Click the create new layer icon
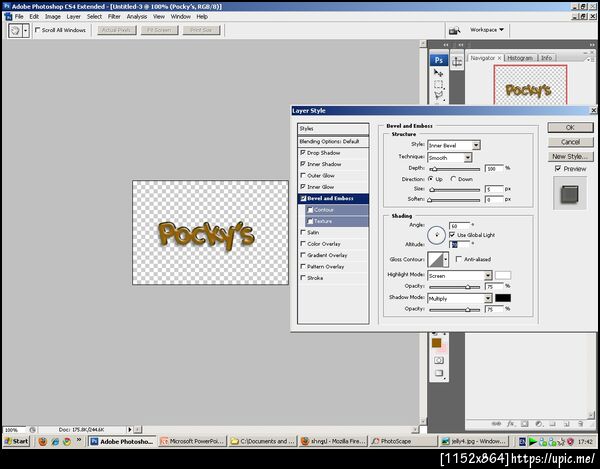 [567, 424]
